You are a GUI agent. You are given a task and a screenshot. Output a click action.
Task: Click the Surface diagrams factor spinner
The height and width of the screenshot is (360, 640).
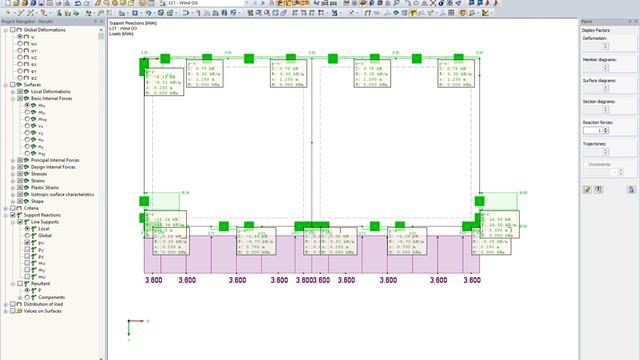[x=606, y=88]
